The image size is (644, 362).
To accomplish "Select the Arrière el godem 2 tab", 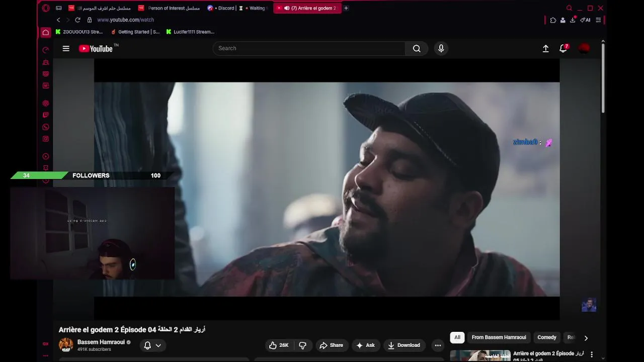I will click(307, 8).
